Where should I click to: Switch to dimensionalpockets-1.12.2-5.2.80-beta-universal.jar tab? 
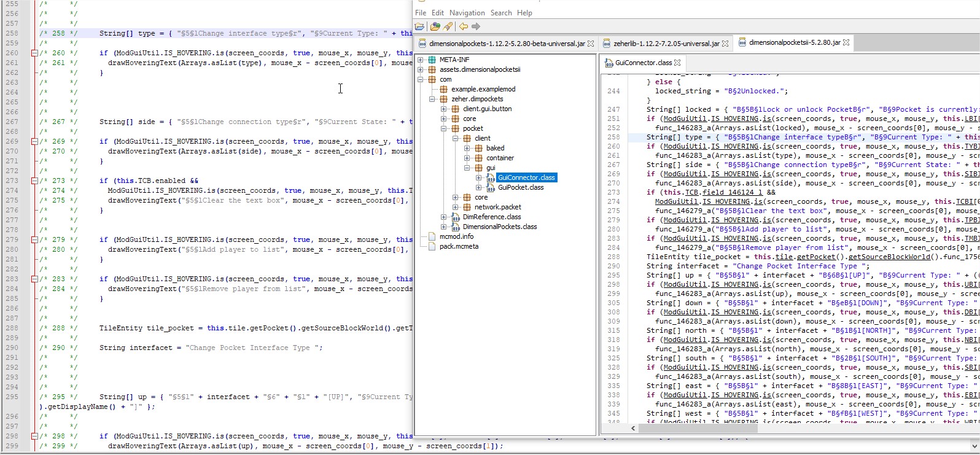click(x=507, y=44)
